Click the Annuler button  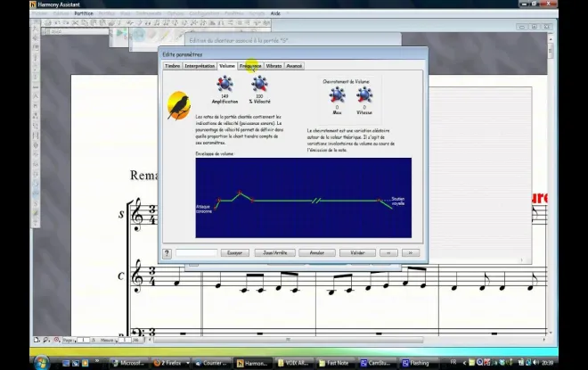pos(317,253)
